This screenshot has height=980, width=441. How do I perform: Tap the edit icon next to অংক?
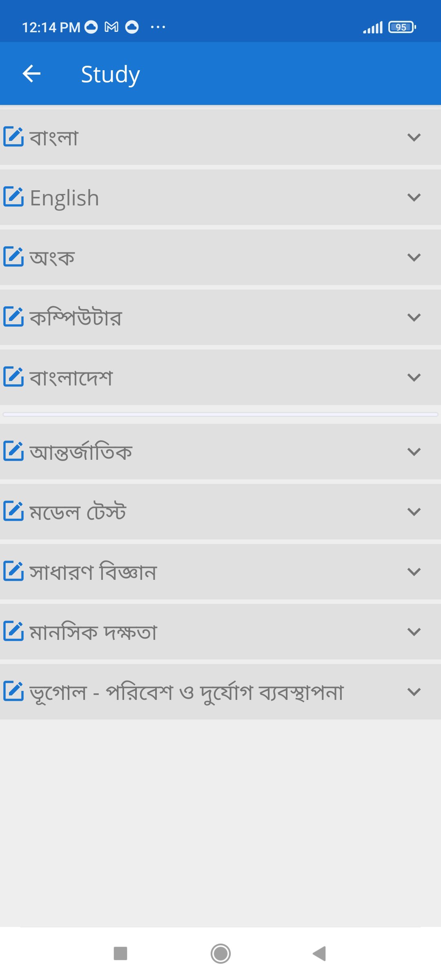pos(13,257)
